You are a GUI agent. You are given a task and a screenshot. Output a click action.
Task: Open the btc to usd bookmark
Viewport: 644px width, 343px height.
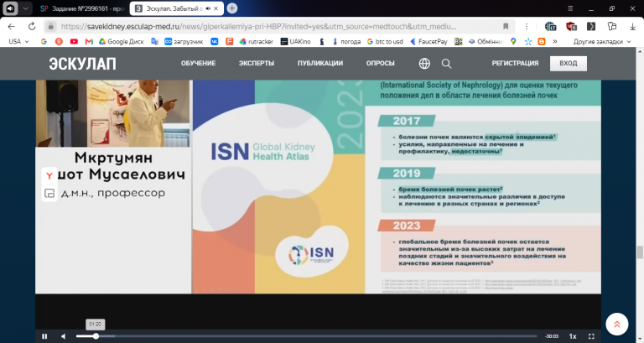click(x=385, y=41)
